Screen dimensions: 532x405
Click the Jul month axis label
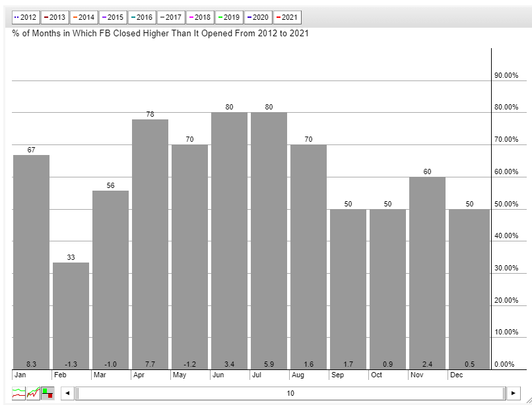tap(257, 375)
